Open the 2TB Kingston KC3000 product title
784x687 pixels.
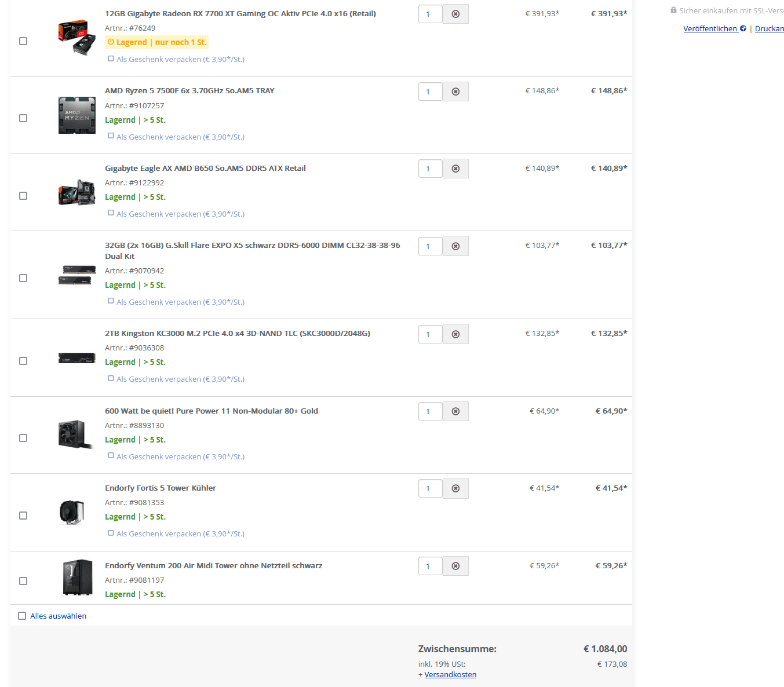pyautogui.click(x=238, y=333)
